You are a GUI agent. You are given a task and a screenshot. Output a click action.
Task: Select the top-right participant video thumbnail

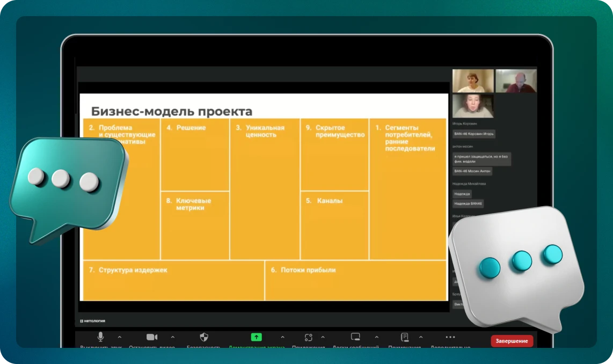(x=515, y=81)
